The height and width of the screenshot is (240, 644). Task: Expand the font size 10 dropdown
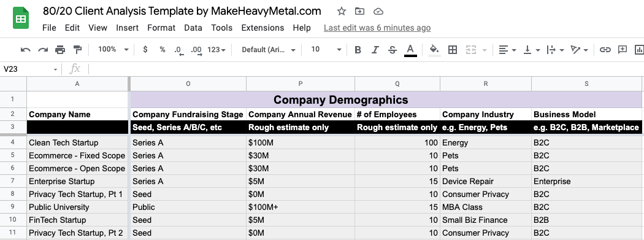pyautogui.click(x=326, y=50)
